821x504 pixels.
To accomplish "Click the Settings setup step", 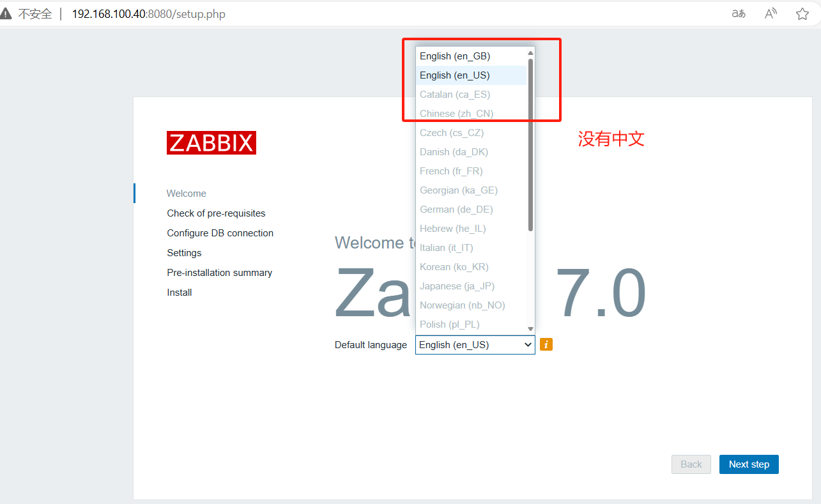I will coord(184,253).
